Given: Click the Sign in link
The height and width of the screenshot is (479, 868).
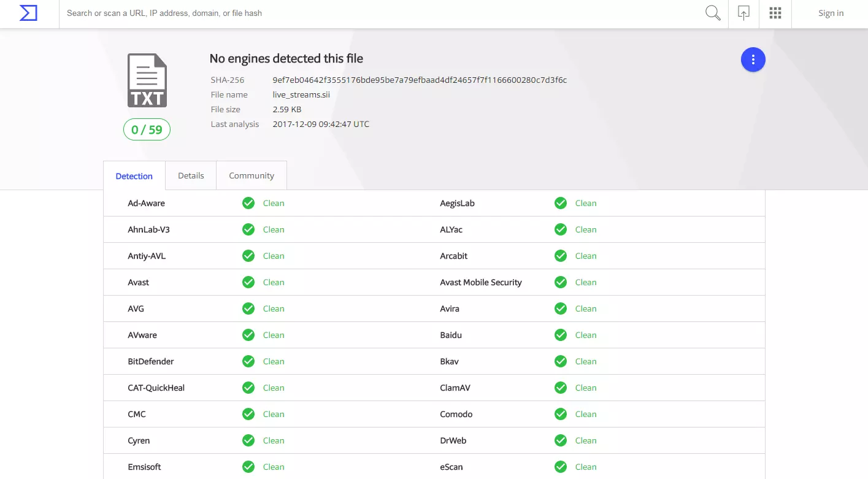Looking at the screenshot, I should tap(831, 13).
